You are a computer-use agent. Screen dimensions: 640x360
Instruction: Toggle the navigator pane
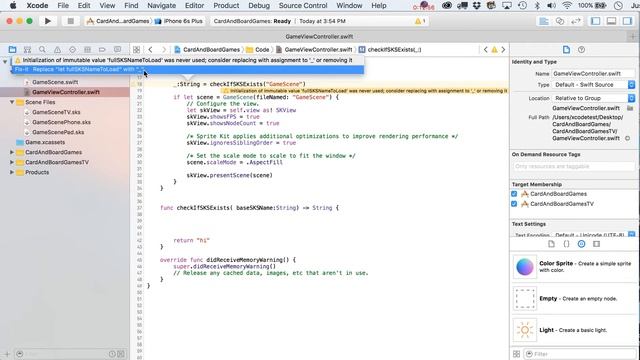click(596, 21)
